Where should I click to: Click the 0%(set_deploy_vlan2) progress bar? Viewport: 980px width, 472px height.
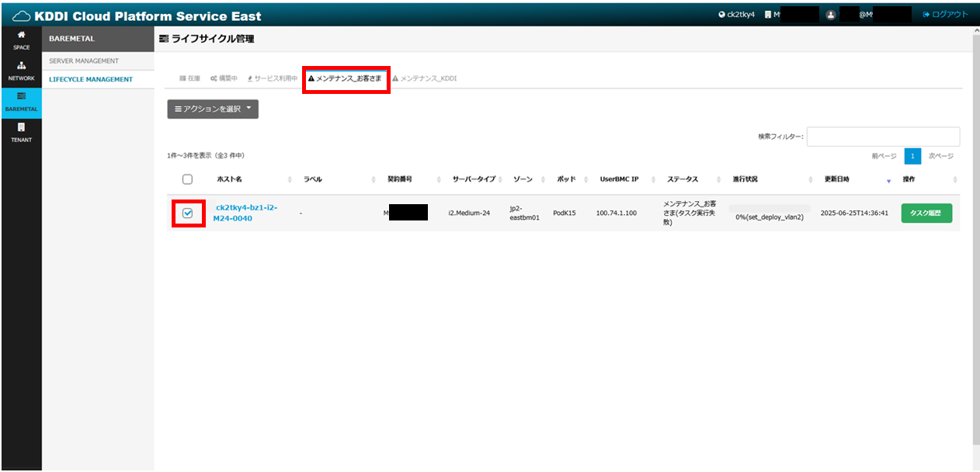click(770, 213)
